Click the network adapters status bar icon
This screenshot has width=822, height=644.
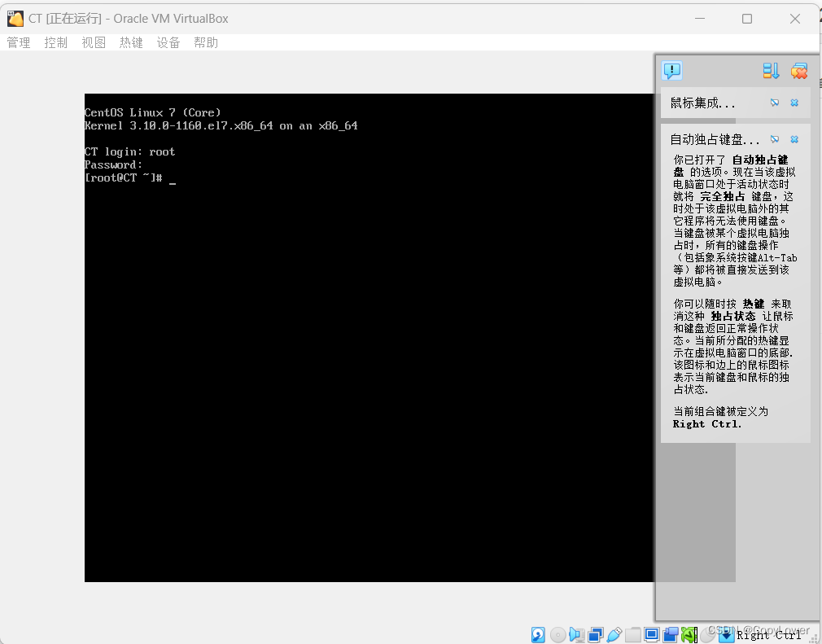(x=596, y=635)
